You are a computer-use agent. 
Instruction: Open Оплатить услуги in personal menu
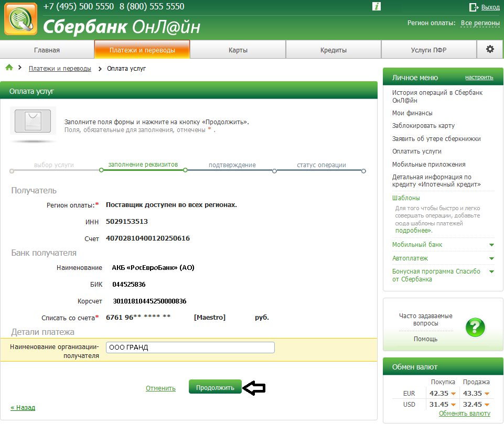tap(416, 151)
